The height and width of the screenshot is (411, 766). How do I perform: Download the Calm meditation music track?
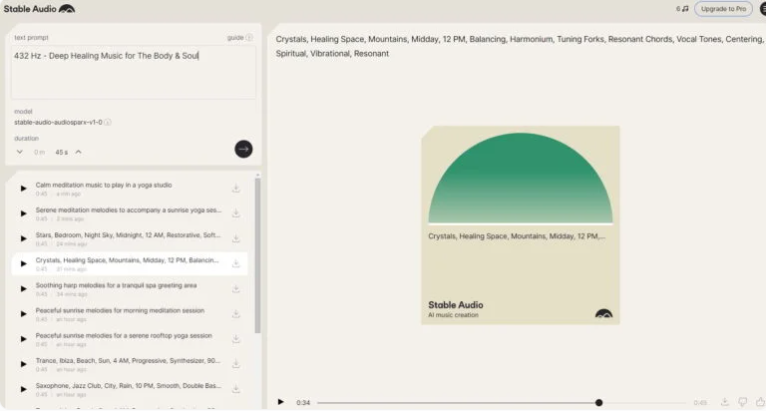236,189
